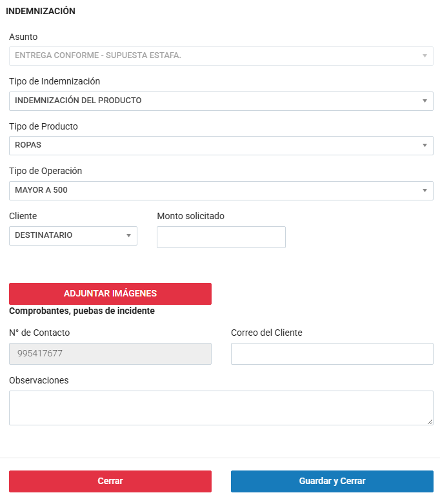The height and width of the screenshot is (504, 440).
Task: Click the Tipo de Indemnización dropdown arrow
Action: click(x=424, y=101)
